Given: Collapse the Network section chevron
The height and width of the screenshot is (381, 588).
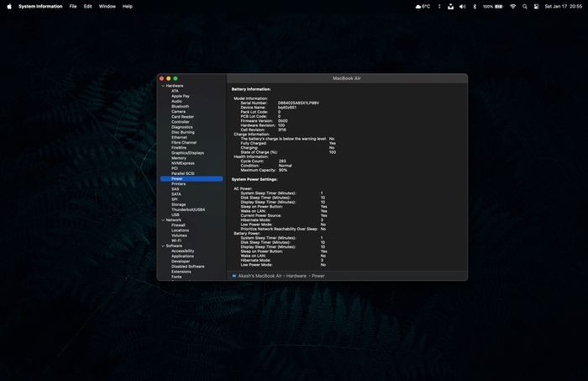Looking at the screenshot, I should click(163, 220).
